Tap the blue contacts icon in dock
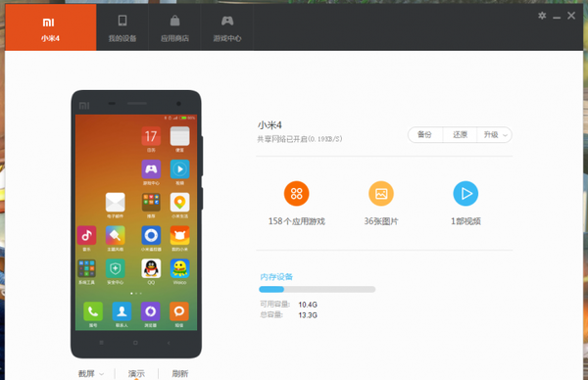 pyautogui.click(x=122, y=311)
